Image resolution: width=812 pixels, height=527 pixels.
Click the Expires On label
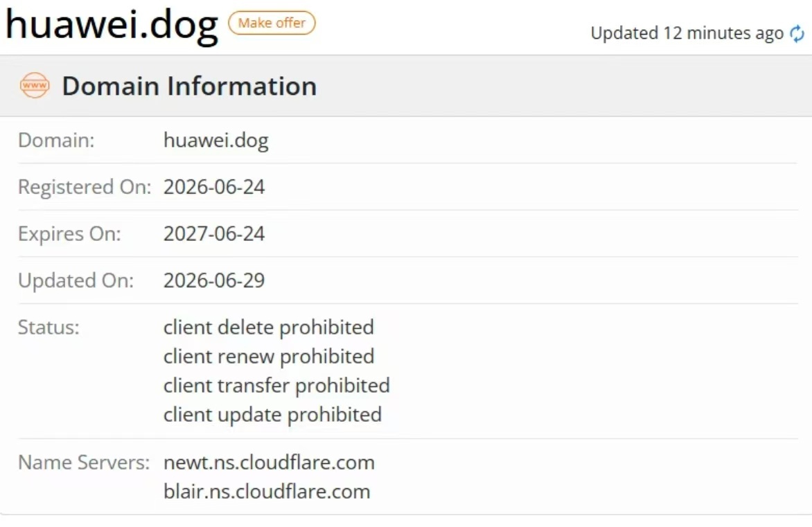pos(69,234)
